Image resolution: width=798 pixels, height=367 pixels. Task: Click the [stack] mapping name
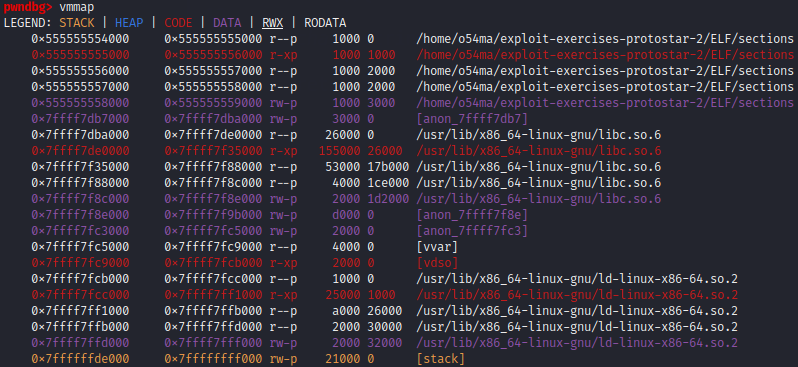[441, 359]
